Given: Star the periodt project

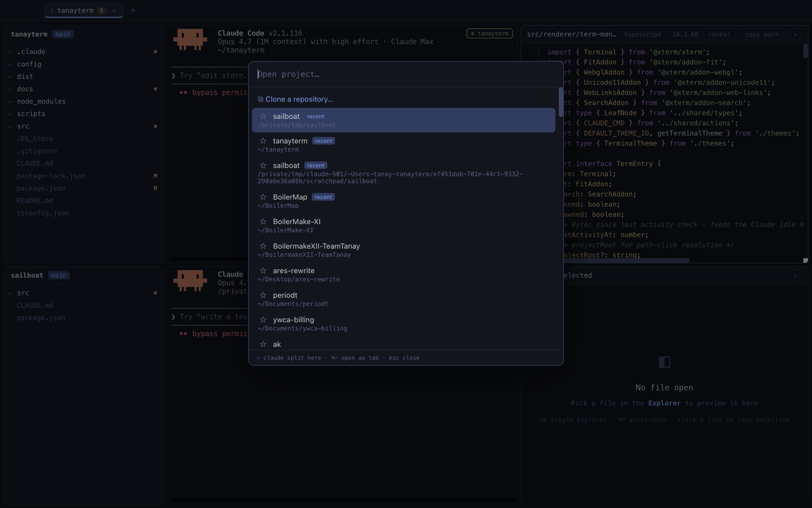Looking at the screenshot, I should [263, 295].
